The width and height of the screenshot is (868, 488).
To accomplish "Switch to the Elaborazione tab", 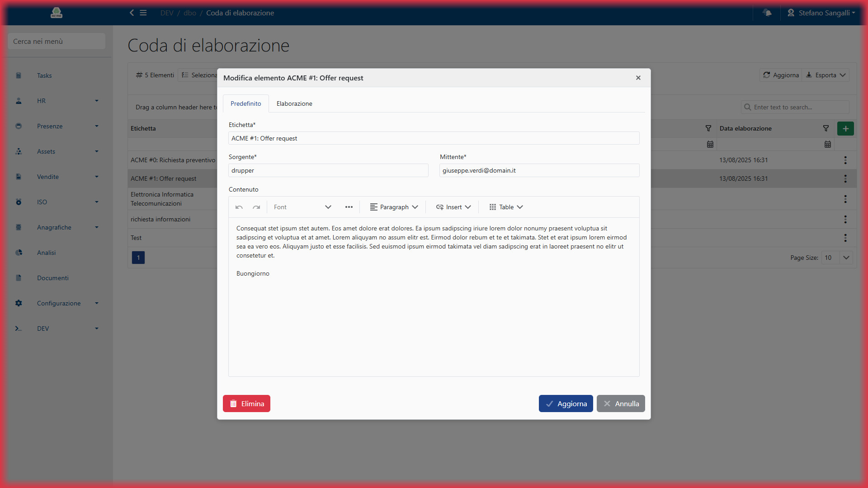I will coord(294,103).
